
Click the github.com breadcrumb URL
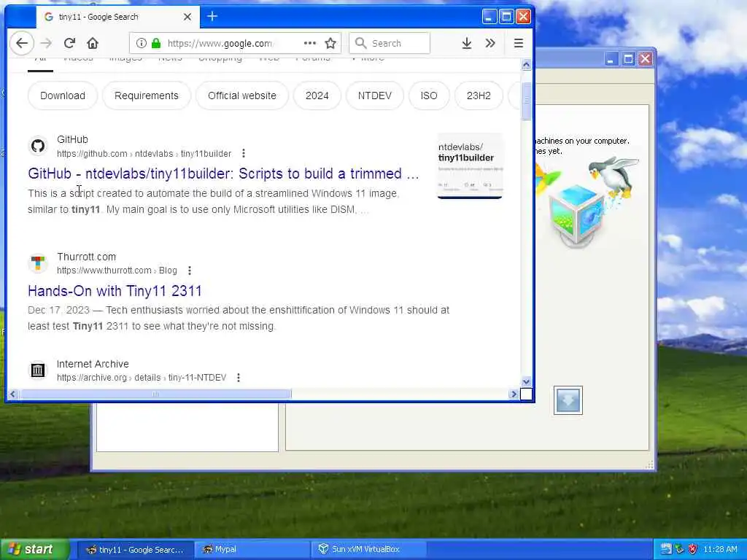pyautogui.click(x=144, y=154)
